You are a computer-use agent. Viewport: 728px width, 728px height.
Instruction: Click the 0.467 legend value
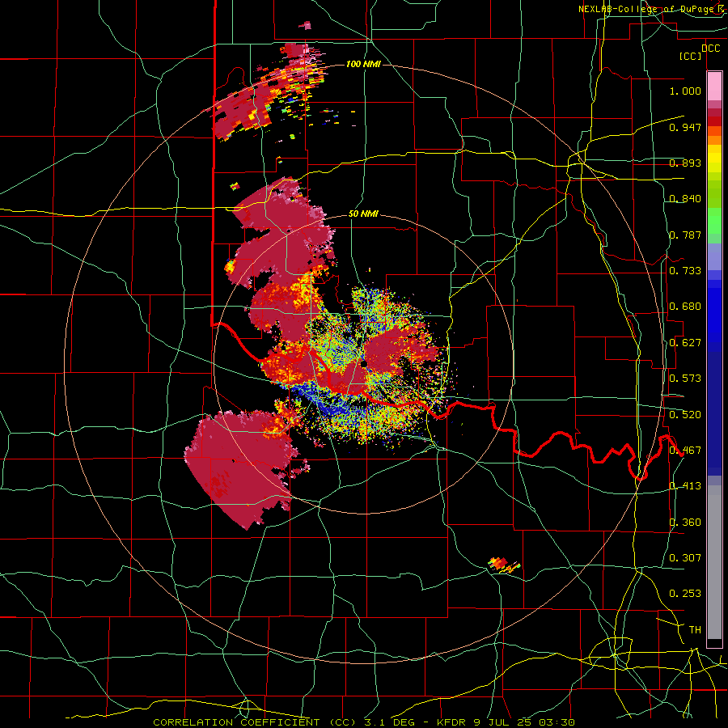click(685, 451)
